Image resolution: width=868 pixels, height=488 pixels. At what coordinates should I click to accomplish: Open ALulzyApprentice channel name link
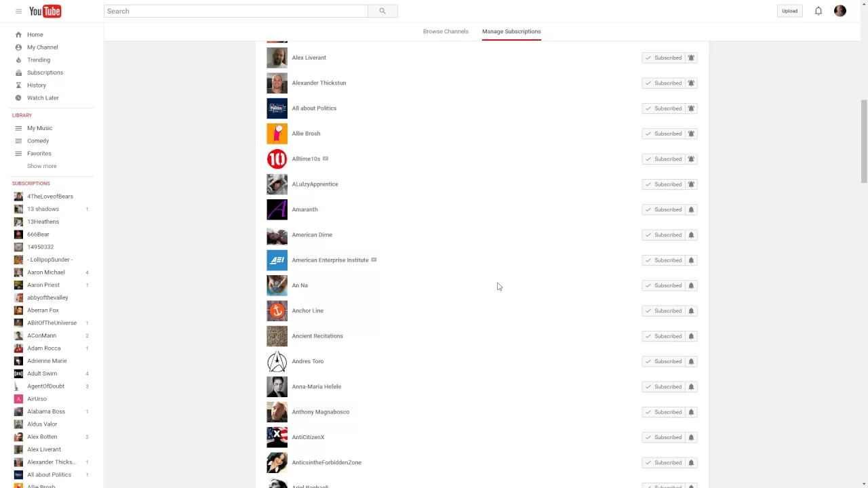(315, 184)
